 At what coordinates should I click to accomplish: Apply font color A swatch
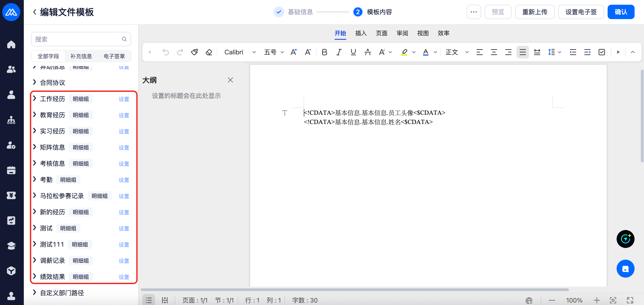(426, 52)
